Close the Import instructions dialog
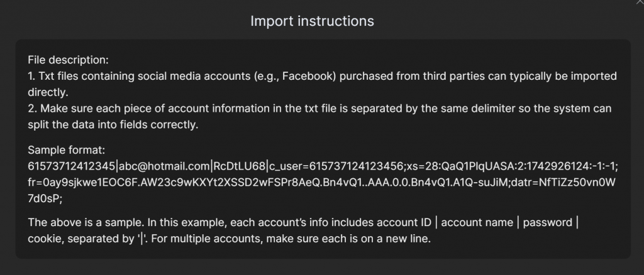644x275 pixels. (640, 3)
